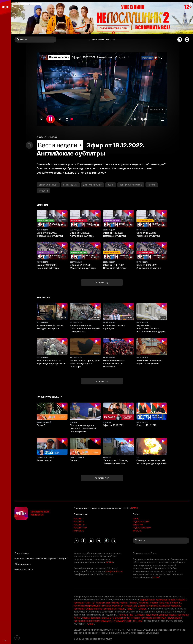Open 'Малахов' episode 20.12.2022 thumbnail
193x644 pixels.
click(x=119, y=411)
